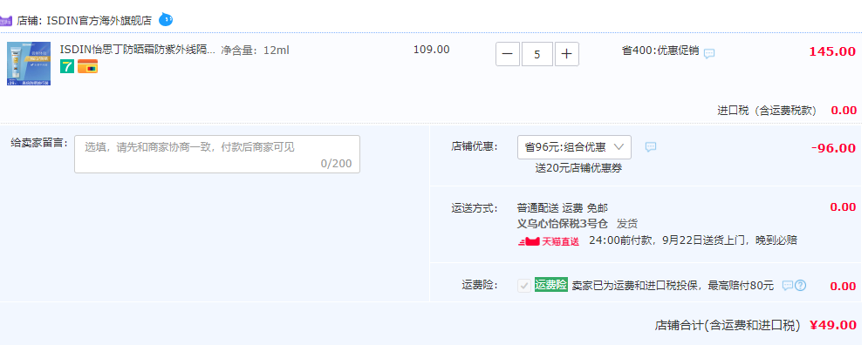Viewport: 868px width, 345px height.
Task: Open the blue Wangwang chat icon
Action: [166, 20]
